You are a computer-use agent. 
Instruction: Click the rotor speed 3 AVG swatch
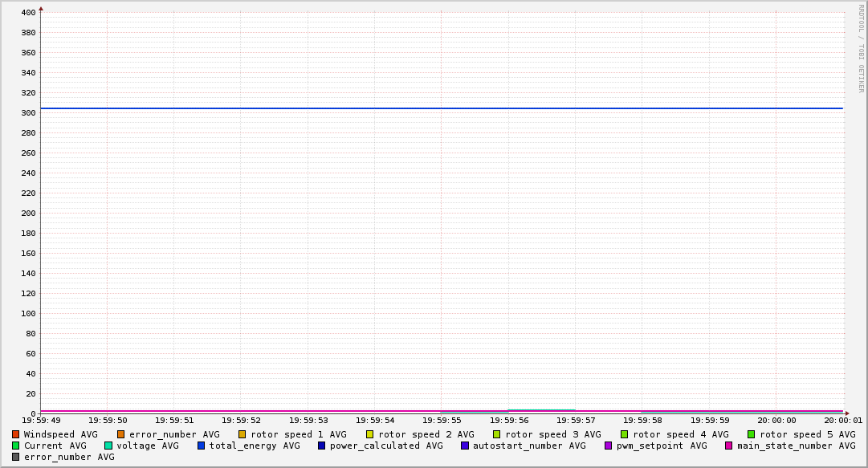pos(497,434)
